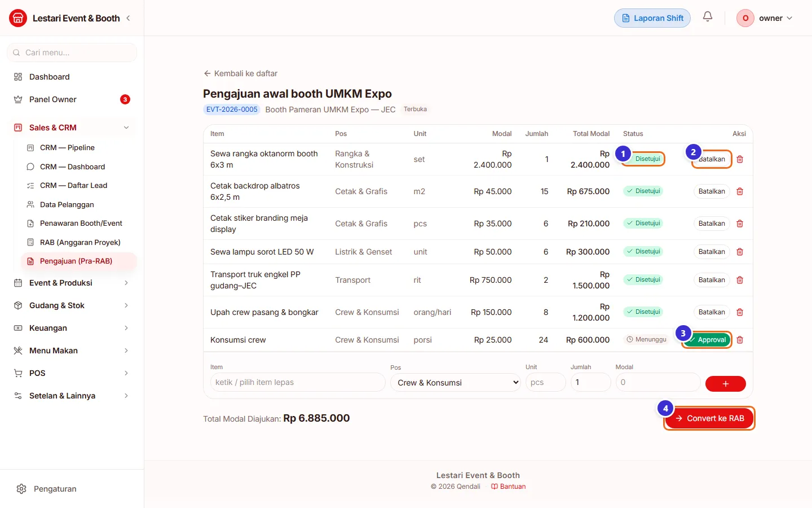Collapse the Sales & CRM section
Screen dimensions: 812x508
pyautogui.click(x=72, y=128)
